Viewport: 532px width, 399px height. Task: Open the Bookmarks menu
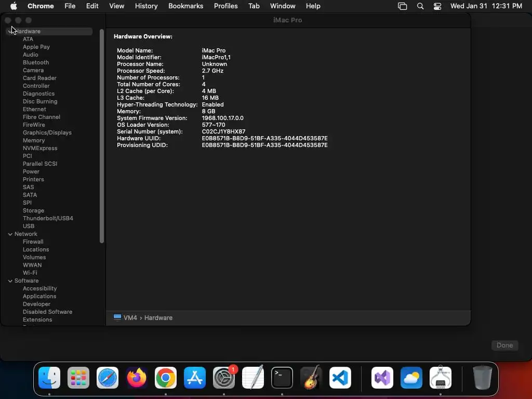pos(185,6)
